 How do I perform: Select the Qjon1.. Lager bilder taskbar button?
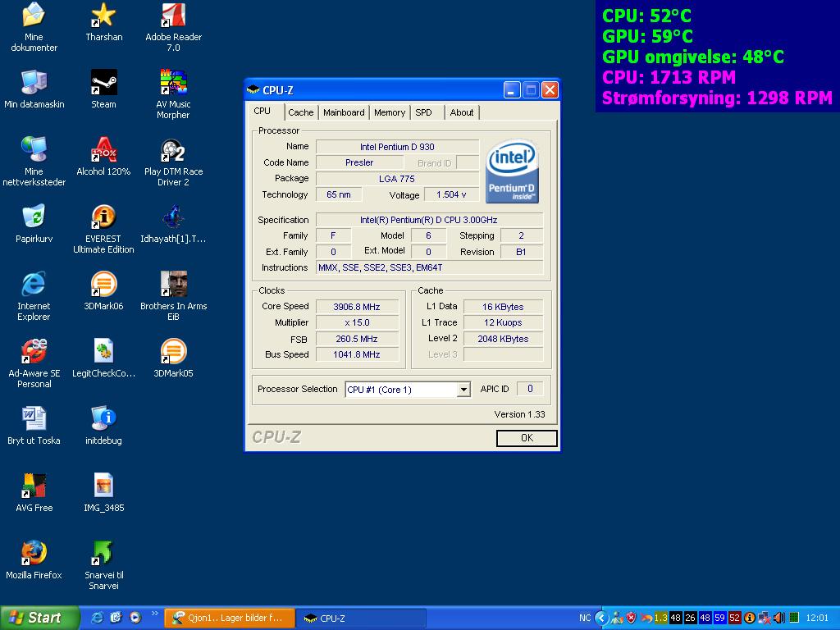click(x=230, y=618)
